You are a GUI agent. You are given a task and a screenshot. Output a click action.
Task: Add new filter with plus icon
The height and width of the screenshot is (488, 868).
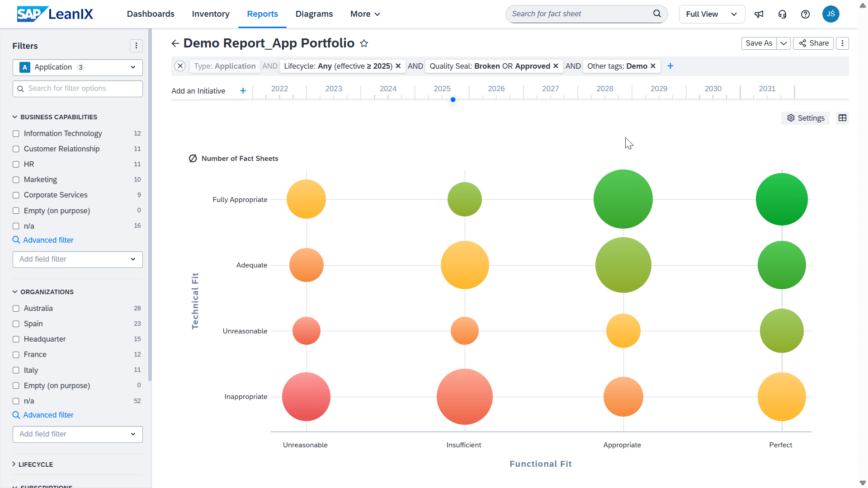[670, 66]
